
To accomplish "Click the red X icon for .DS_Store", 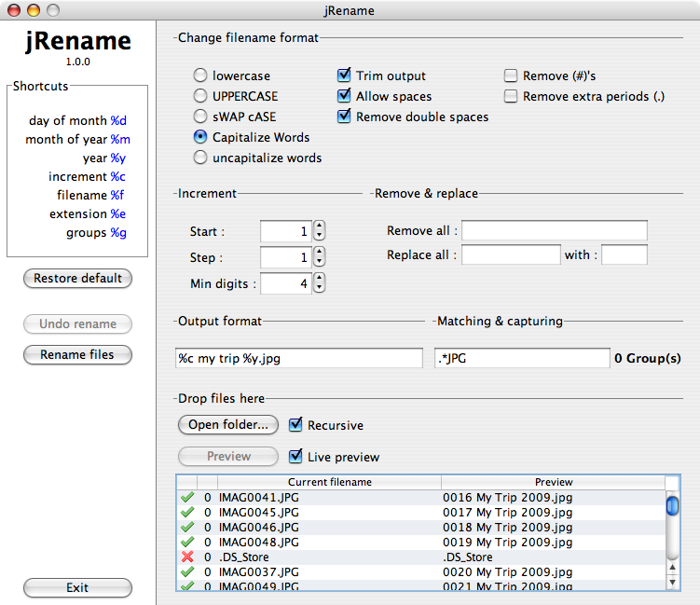I will pyautogui.click(x=187, y=557).
